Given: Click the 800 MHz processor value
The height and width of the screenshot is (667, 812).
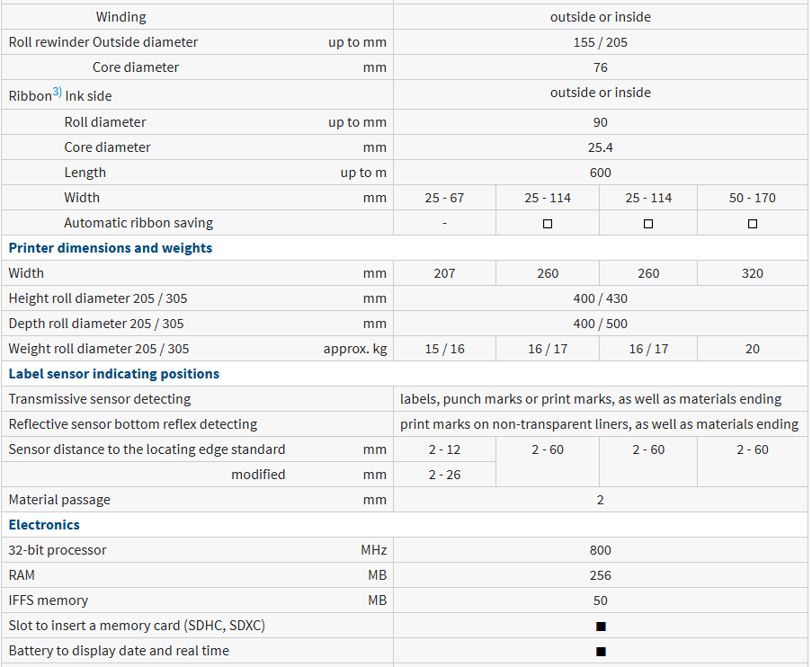Looking at the screenshot, I should click(x=601, y=550).
